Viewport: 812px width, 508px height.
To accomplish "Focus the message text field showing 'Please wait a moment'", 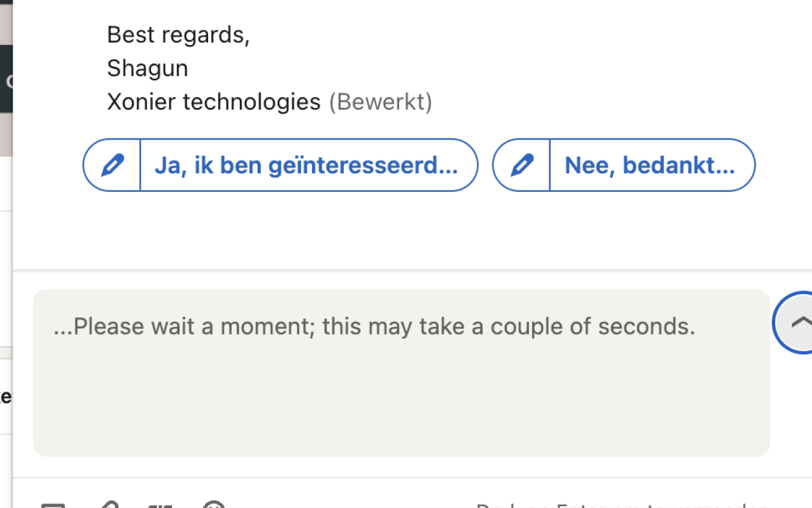I will pyautogui.click(x=402, y=373).
